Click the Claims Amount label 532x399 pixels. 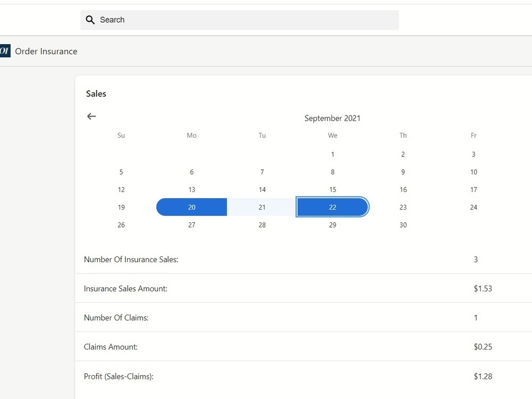111,347
